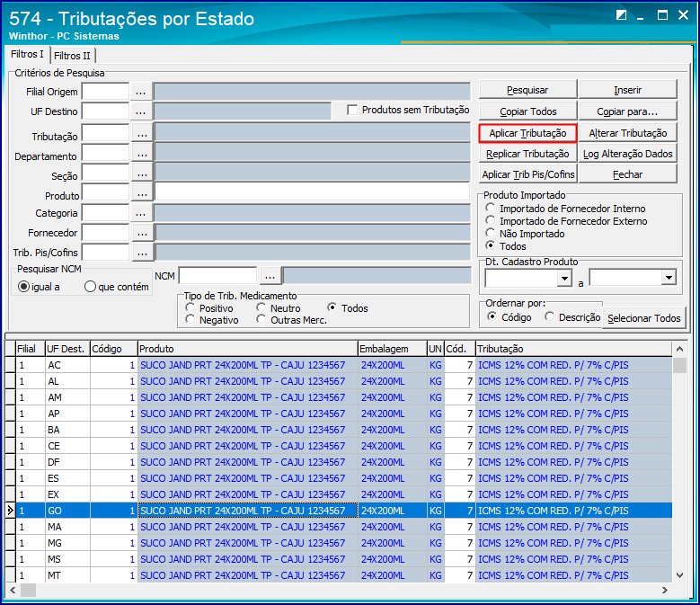Focus the Produto code field
This screenshot has height=605, width=700.
105,193
